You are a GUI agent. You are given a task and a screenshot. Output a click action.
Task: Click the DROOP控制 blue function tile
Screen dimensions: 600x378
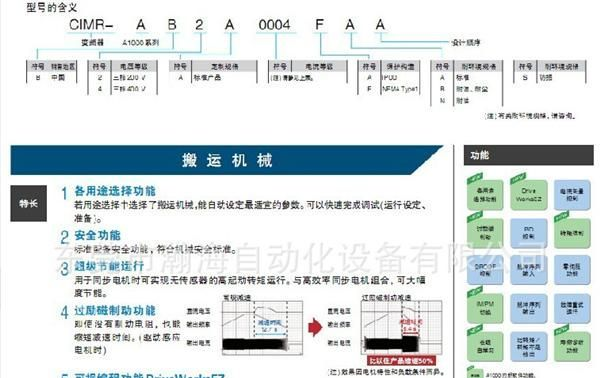point(485,270)
